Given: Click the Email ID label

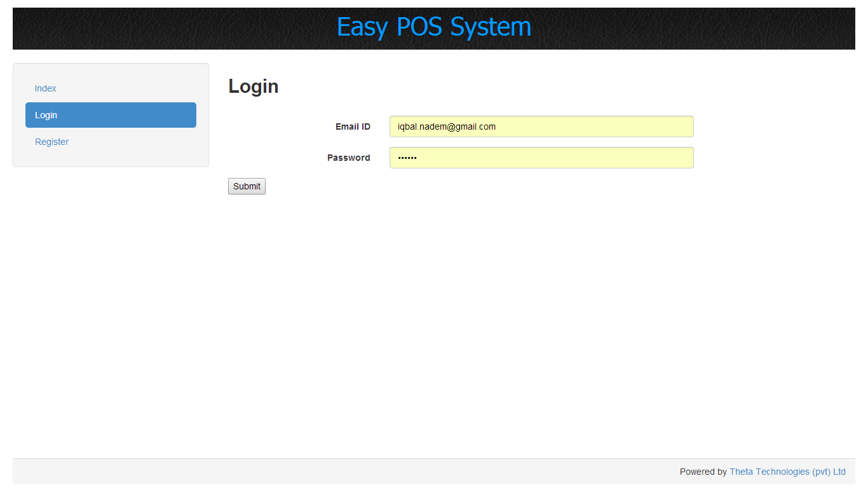Looking at the screenshot, I should point(353,126).
